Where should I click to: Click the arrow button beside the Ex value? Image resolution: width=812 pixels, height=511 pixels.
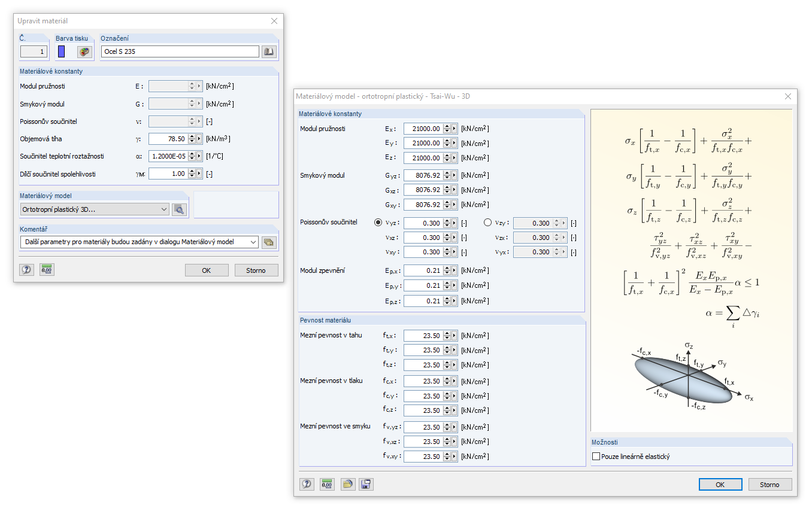pos(455,129)
